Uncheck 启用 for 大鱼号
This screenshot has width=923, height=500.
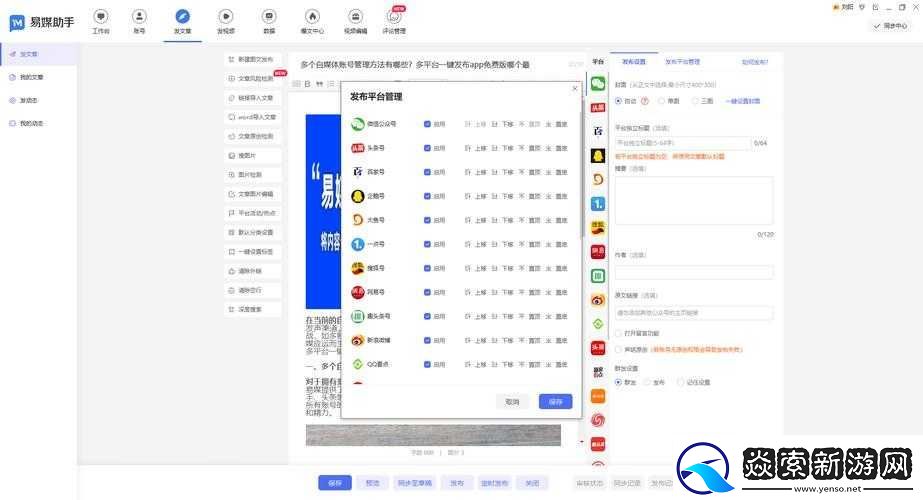click(427, 220)
